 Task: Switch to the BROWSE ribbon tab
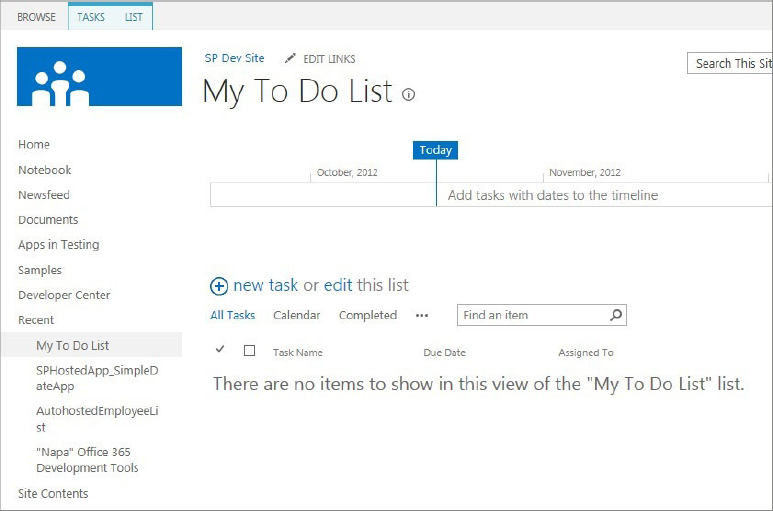click(x=36, y=17)
